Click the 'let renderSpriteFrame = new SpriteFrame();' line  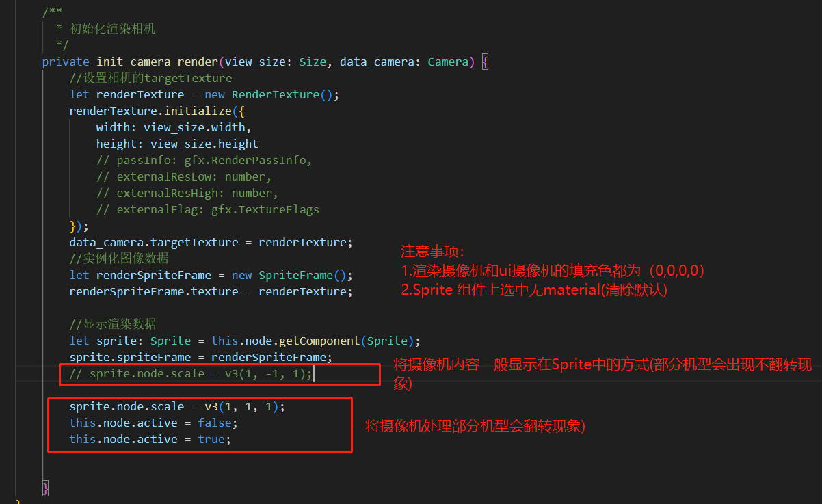tap(211, 275)
